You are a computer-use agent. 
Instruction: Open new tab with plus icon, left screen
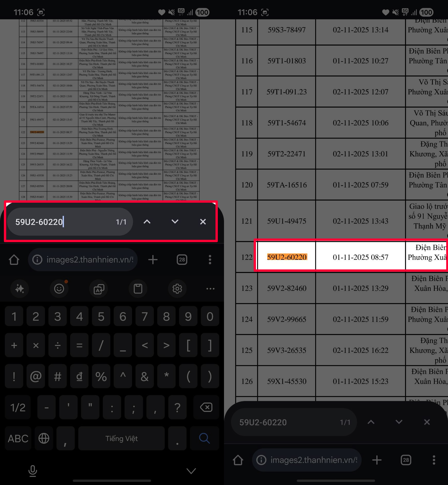click(x=153, y=260)
